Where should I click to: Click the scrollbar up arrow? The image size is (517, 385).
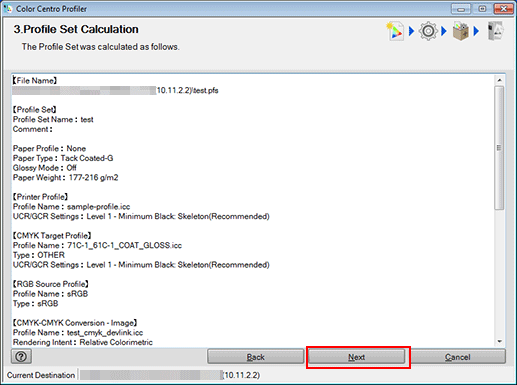pos(499,80)
